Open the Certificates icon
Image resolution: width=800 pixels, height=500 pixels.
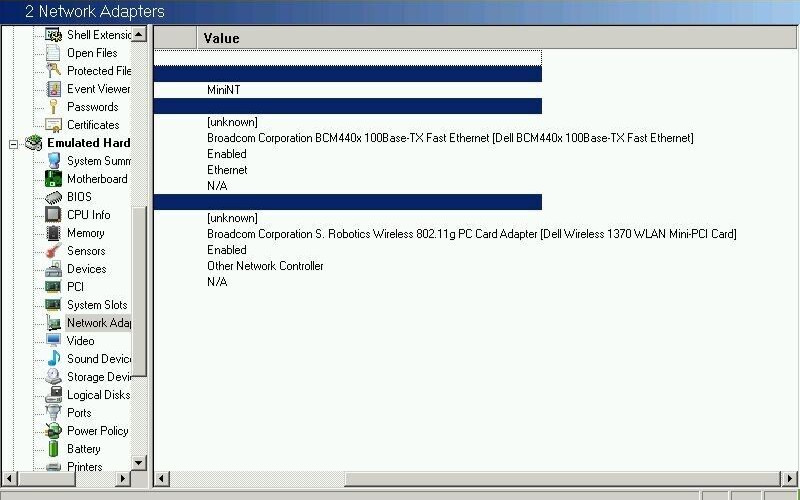point(53,124)
